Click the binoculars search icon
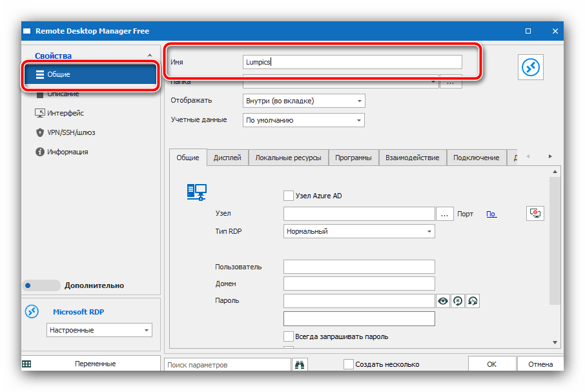Screen dimensions: 585x392 coord(300,364)
